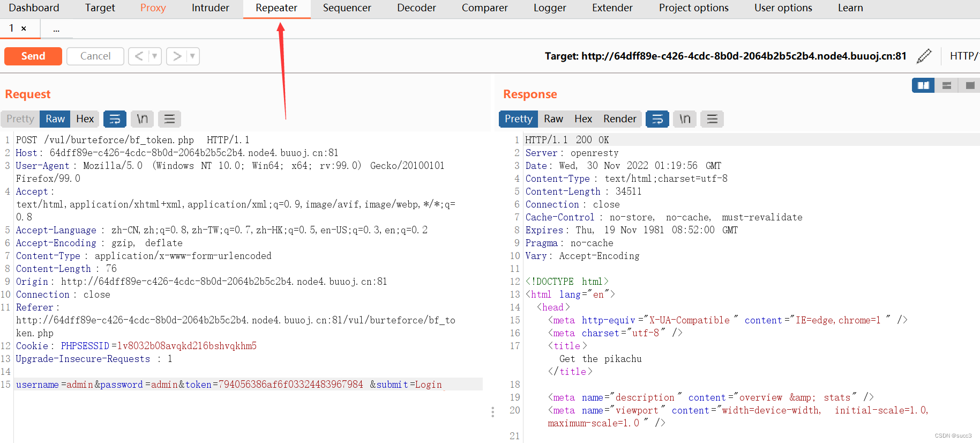Click the response Content-Length 34511 line

point(583,191)
